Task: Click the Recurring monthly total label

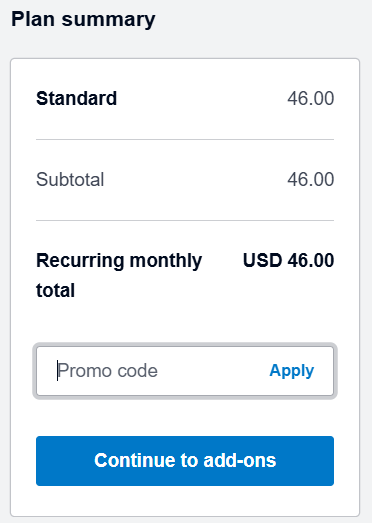Action: pos(119,275)
